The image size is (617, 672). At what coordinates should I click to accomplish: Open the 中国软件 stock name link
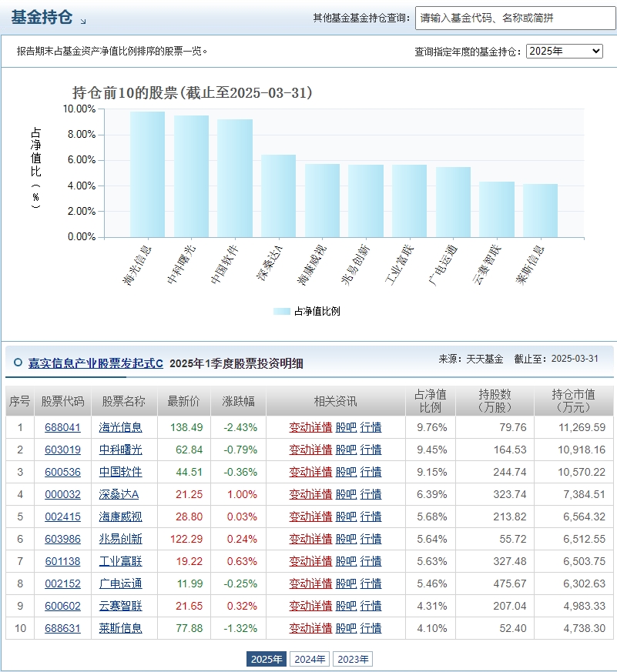click(x=120, y=472)
